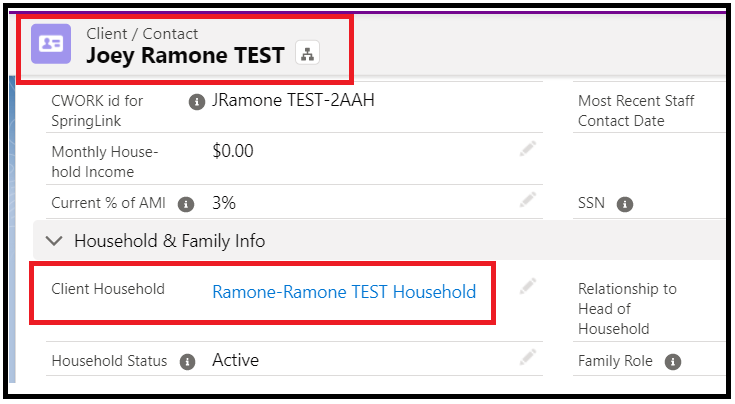Show info tooltip for Current % of AMI

tap(186, 204)
